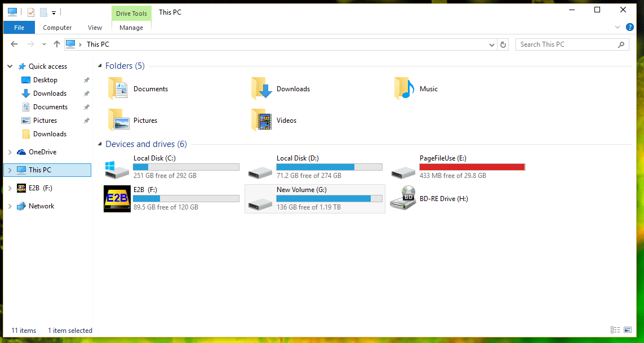Unpin Documents from Quick access
This screenshot has width=644, height=343.
[86, 106]
